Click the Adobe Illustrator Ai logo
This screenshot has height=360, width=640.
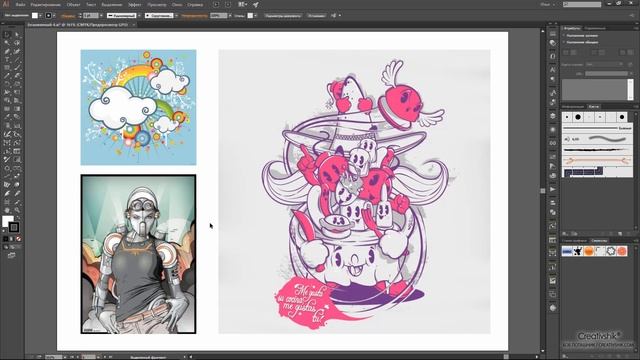tap(6, 5)
